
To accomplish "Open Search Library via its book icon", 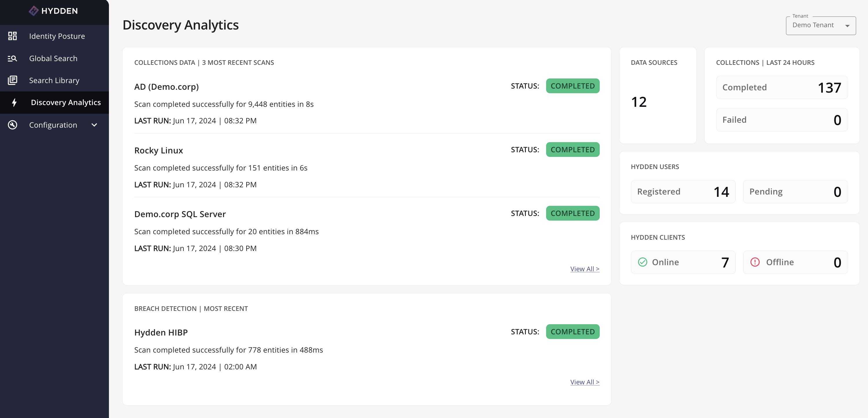I will (12, 80).
